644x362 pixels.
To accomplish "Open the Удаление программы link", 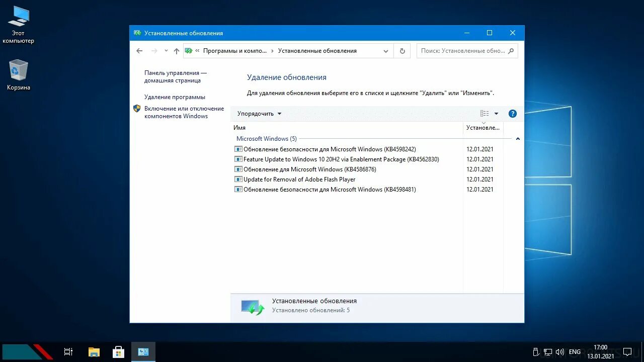I will [175, 97].
